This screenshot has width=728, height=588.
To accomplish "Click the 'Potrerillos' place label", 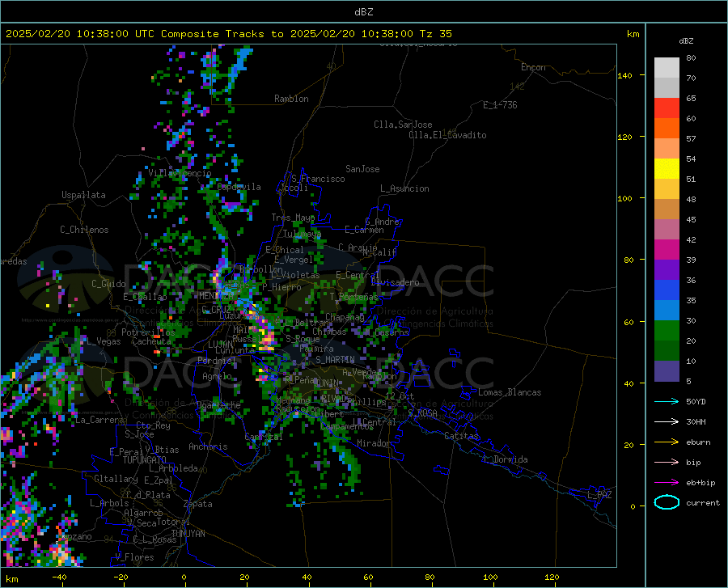I will click(x=148, y=332).
